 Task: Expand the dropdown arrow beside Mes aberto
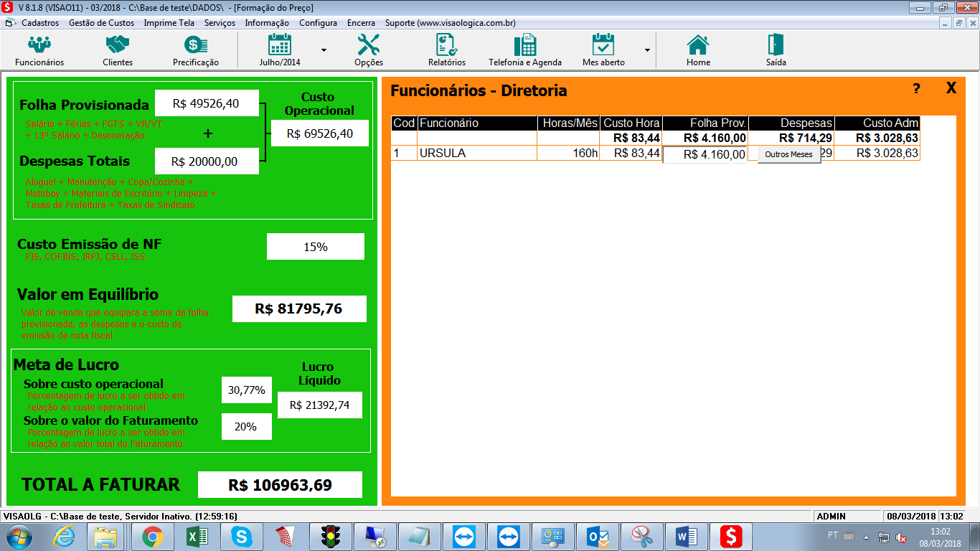647,50
